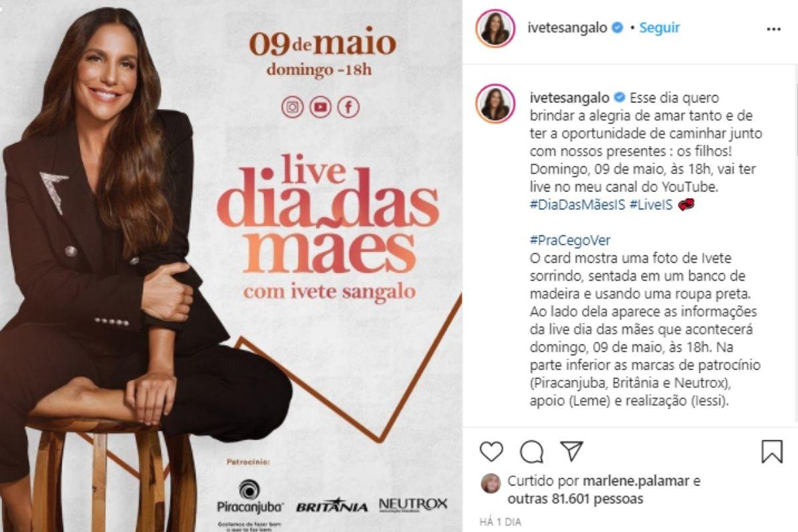
Task: Share the post via paper plane icon
Action: pos(571,451)
